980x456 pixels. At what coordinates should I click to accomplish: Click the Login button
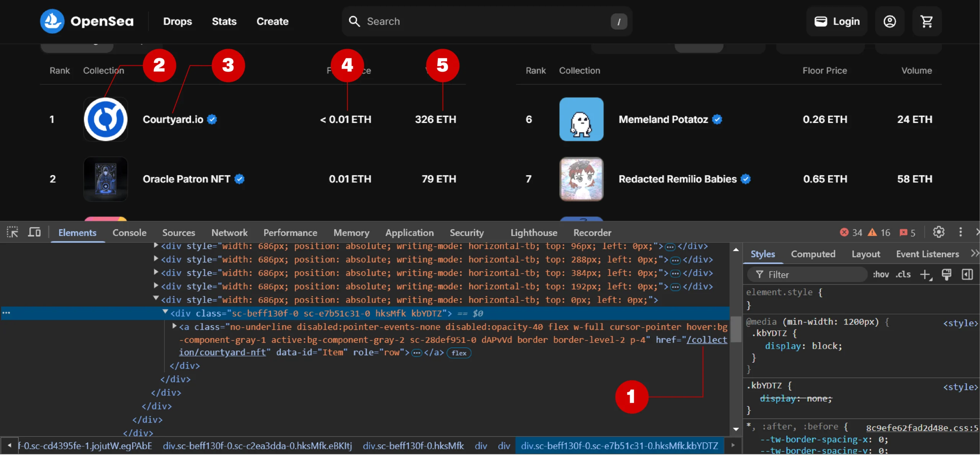836,21
